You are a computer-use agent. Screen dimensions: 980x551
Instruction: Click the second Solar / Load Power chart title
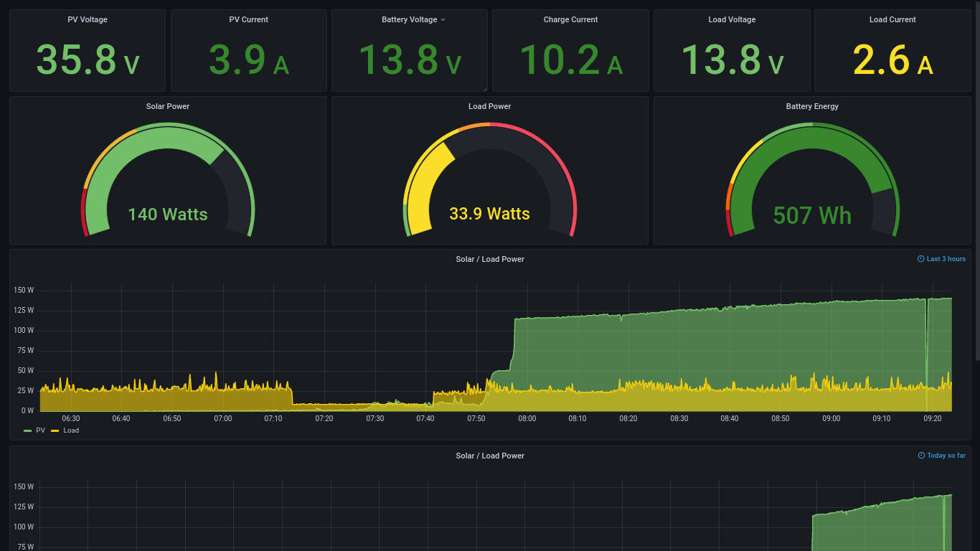click(490, 456)
